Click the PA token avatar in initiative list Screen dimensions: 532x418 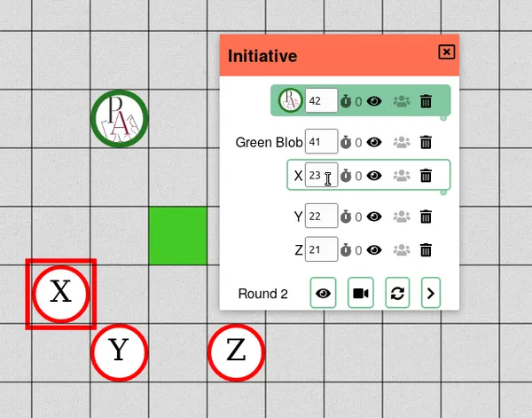(x=291, y=100)
